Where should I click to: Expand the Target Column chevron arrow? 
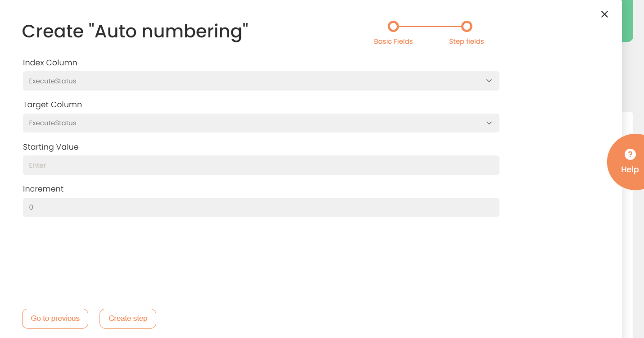pos(489,123)
